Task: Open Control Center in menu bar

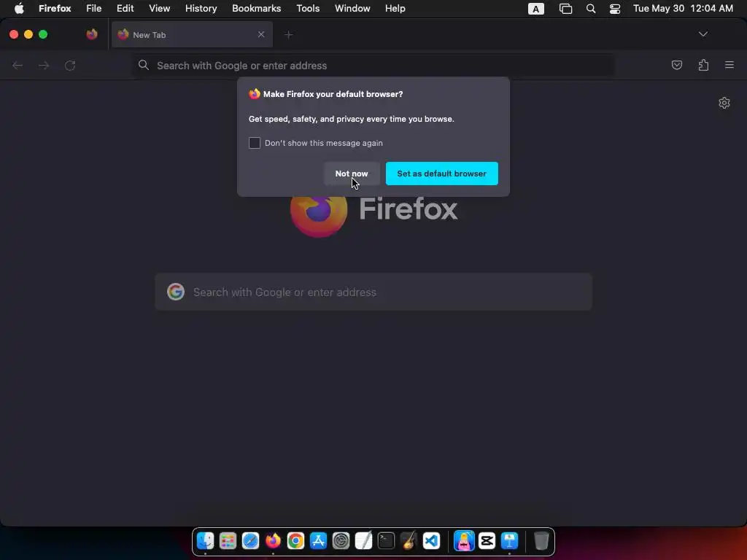Action: pos(614,9)
